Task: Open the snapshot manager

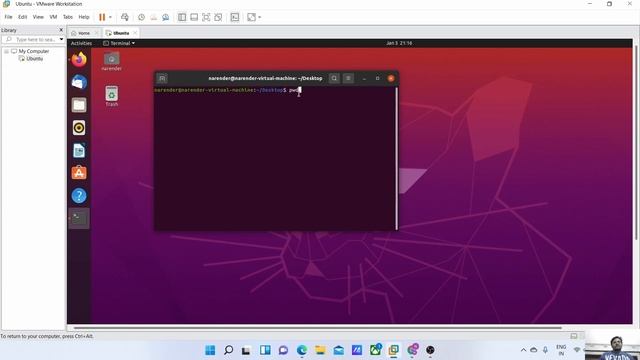Action: coord(166,17)
